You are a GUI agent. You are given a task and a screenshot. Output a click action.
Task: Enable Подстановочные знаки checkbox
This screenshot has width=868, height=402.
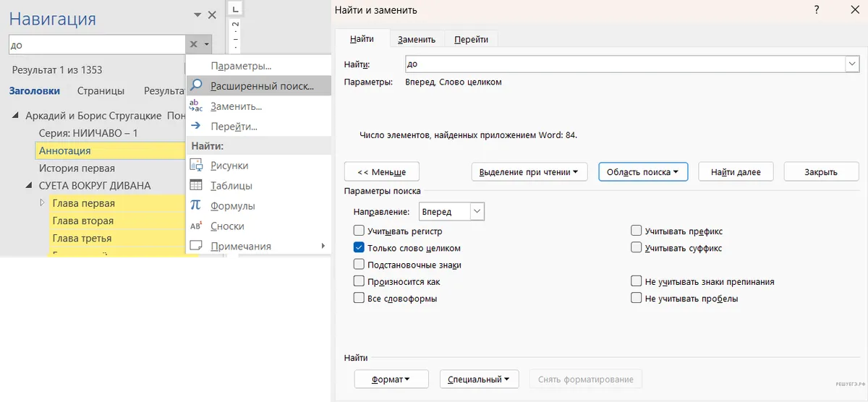pos(359,265)
